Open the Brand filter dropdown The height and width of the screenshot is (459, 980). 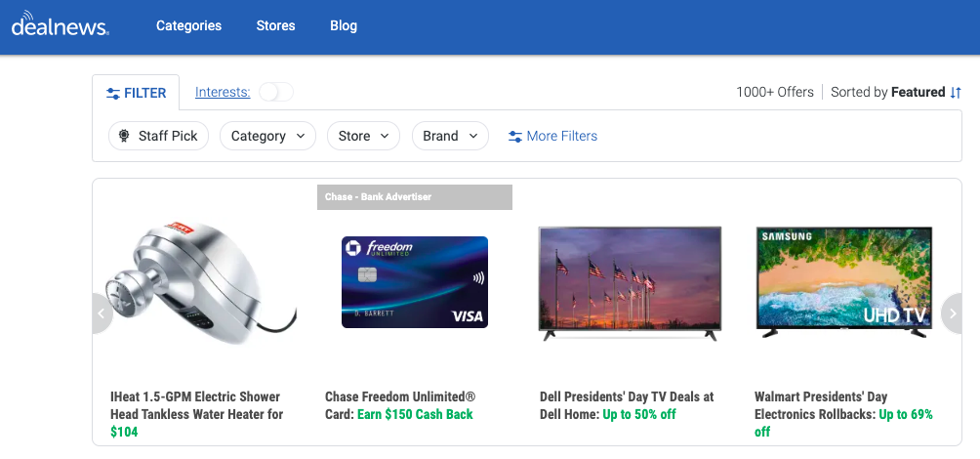point(450,137)
